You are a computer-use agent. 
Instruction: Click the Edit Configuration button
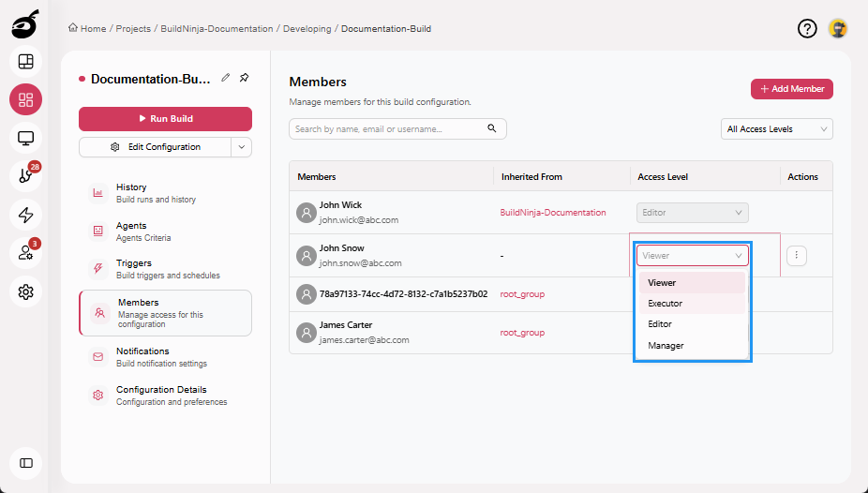[155, 147]
